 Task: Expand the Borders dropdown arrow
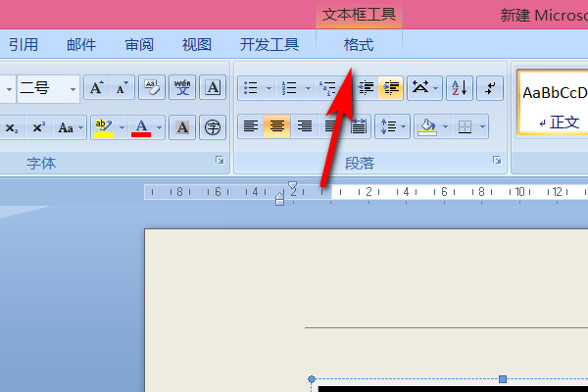[482, 126]
